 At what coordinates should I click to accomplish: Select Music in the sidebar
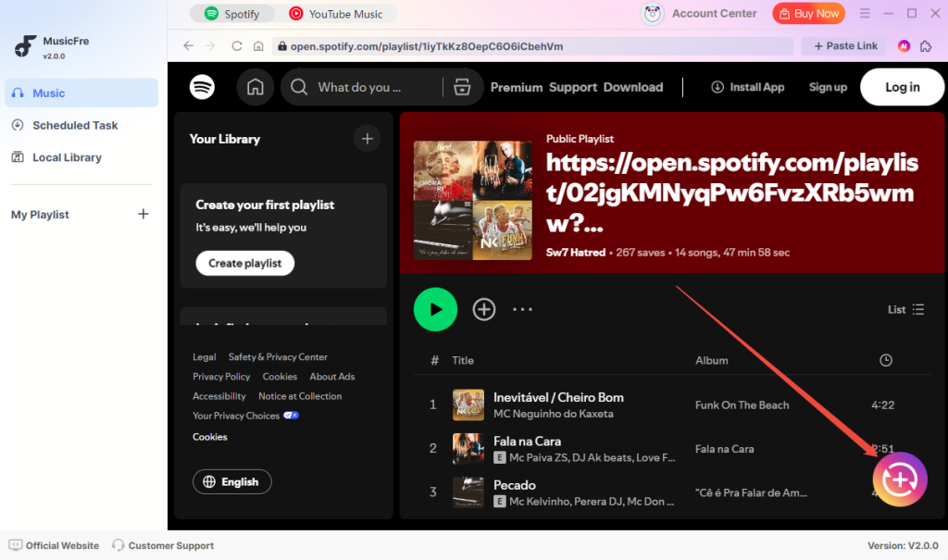[81, 93]
